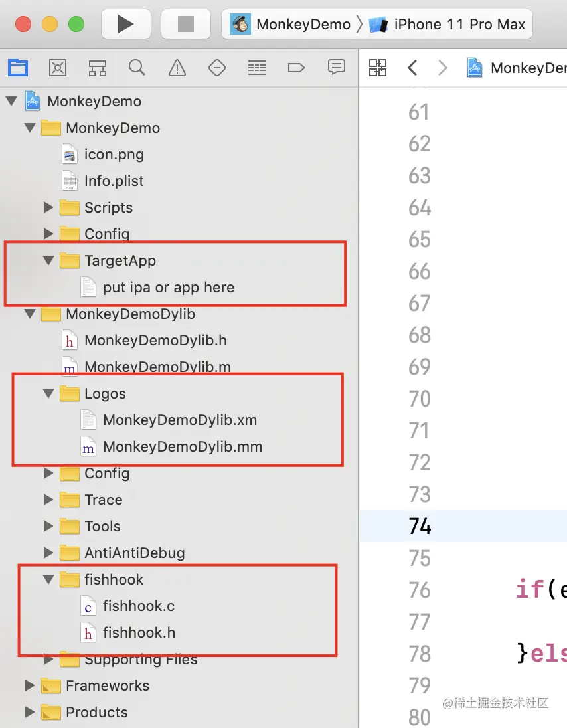Select icon.png file

tap(103, 154)
